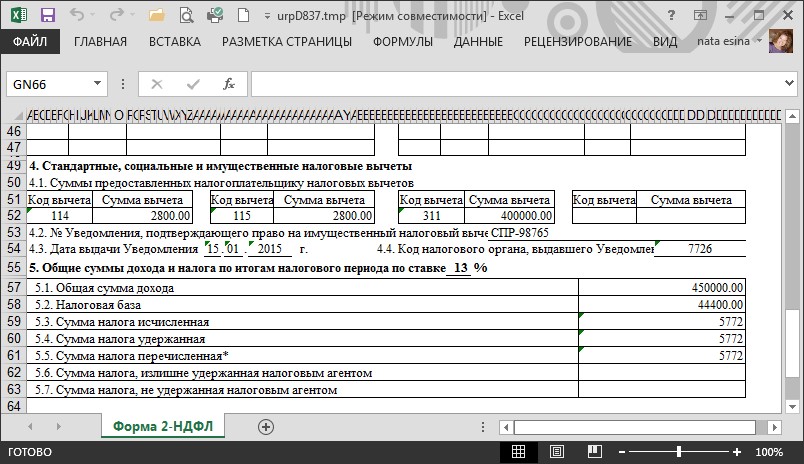Click the Open folder icon in toolbar
The image size is (804, 464).
pyautogui.click(x=155, y=16)
